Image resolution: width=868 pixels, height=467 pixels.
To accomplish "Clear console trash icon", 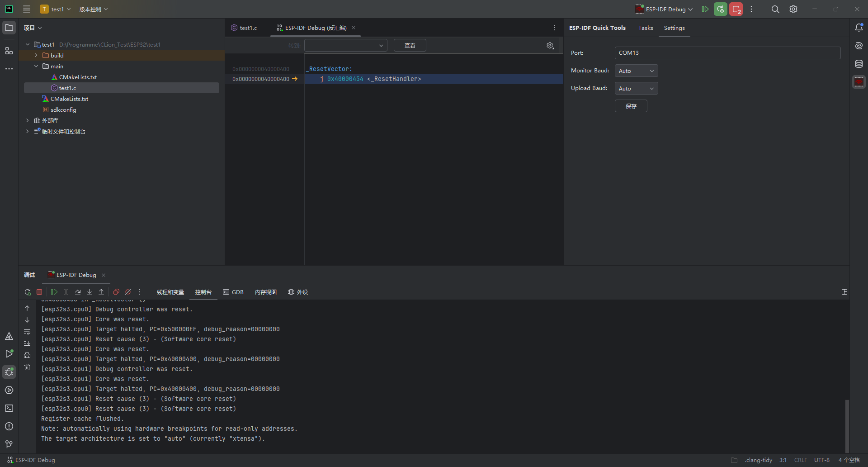I will (x=27, y=367).
